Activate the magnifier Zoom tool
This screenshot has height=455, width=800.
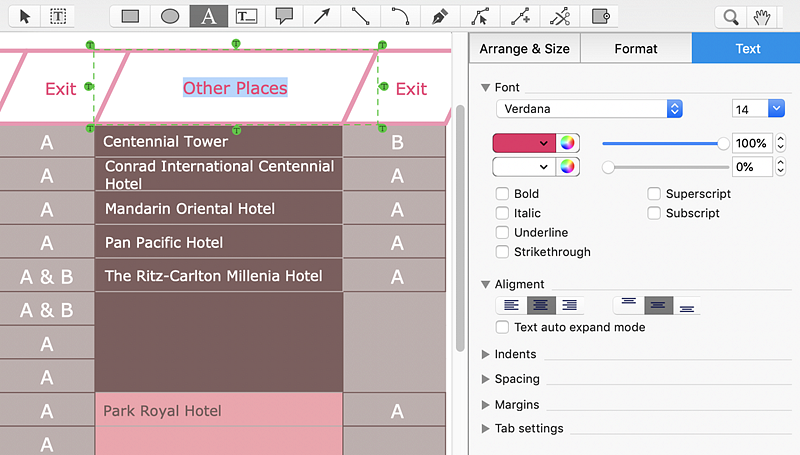point(731,18)
